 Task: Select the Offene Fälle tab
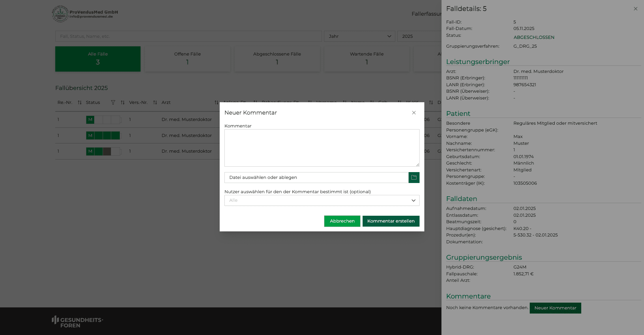pos(187,59)
